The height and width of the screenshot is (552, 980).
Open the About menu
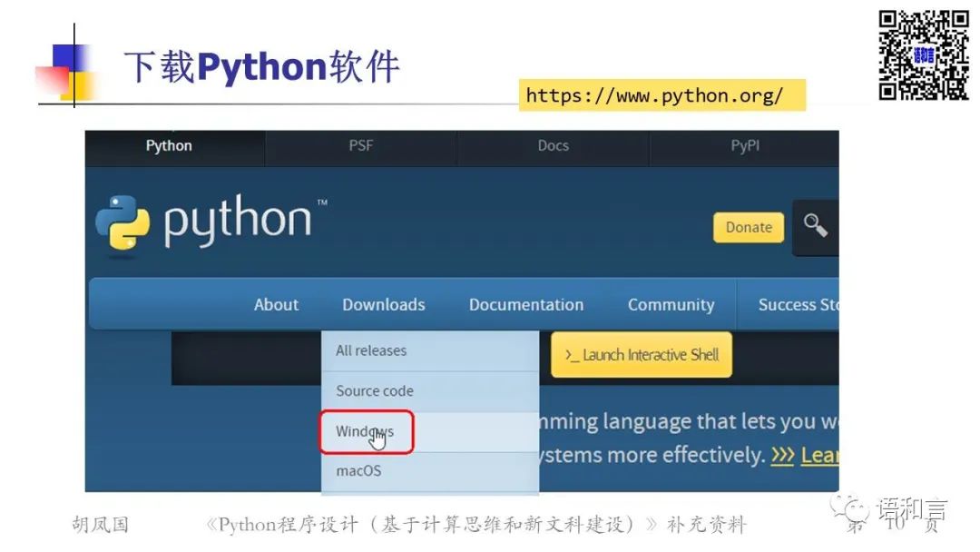coord(276,304)
